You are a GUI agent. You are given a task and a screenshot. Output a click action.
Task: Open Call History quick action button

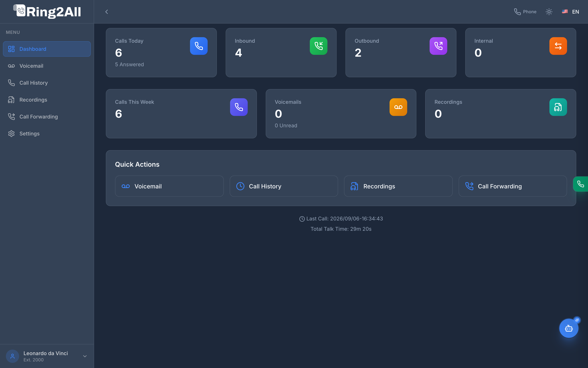coord(284,186)
